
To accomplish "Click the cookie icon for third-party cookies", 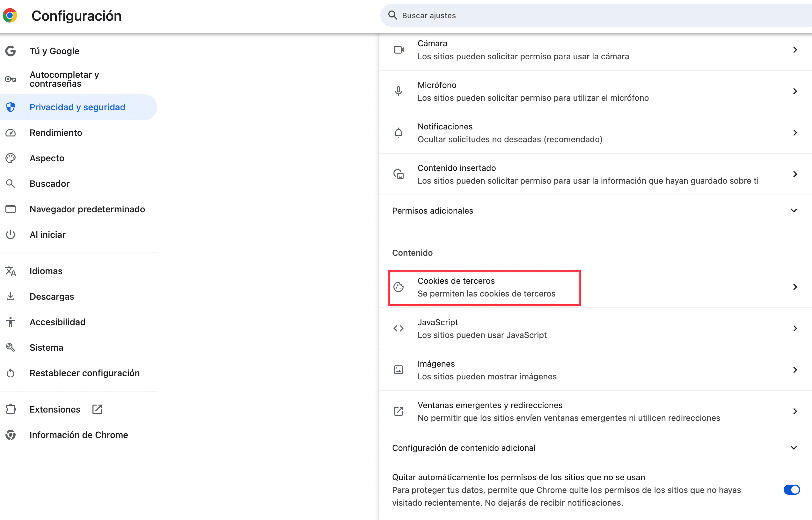I will click(x=399, y=287).
